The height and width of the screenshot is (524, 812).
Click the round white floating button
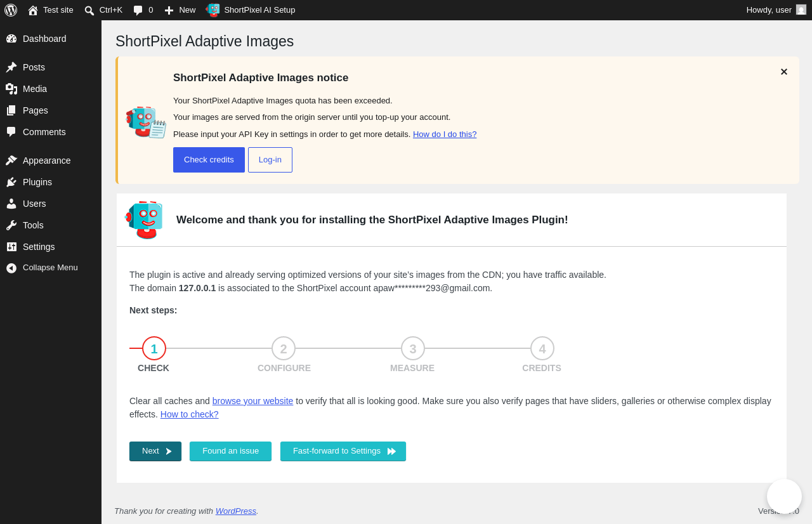[784, 496]
